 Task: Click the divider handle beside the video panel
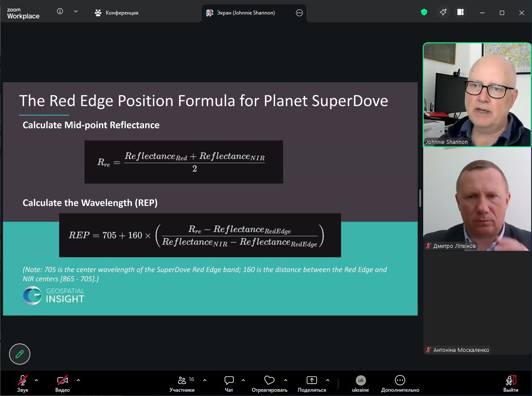point(420,198)
